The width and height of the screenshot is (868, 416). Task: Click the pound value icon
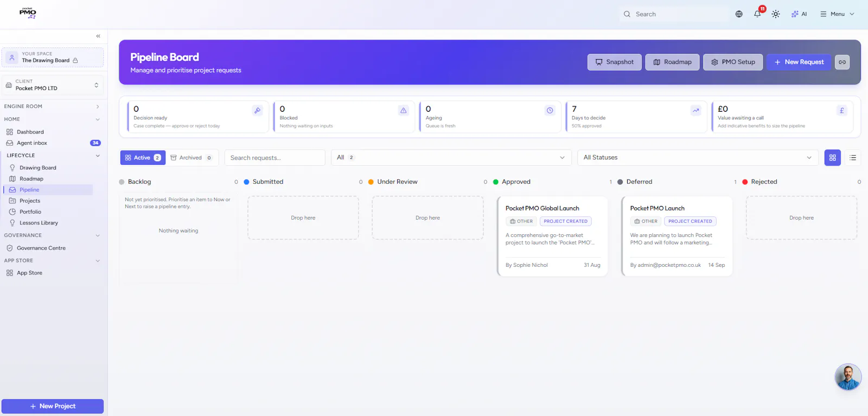pyautogui.click(x=842, y=111)
